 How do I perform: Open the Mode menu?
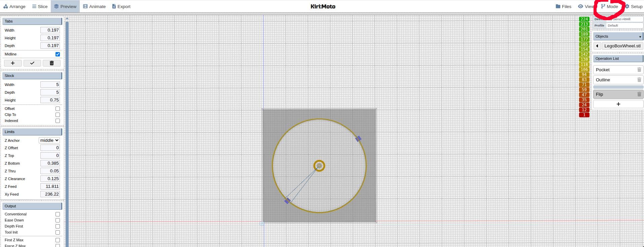(x=610, y=6)
